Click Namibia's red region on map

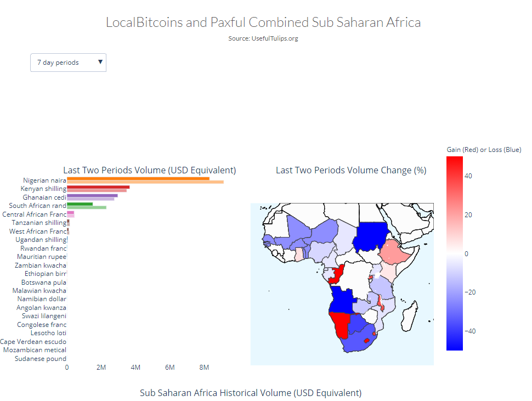pos(340,324)
